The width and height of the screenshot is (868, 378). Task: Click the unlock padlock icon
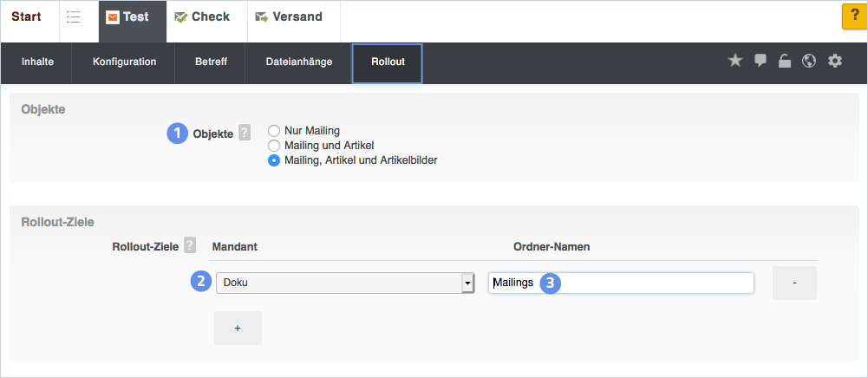tap(785, 62)
